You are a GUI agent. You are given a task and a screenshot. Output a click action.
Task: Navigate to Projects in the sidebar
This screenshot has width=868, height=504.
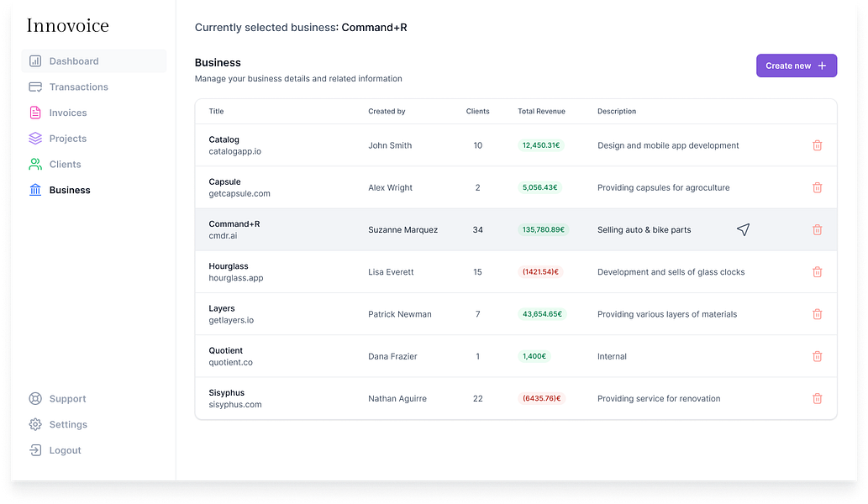pyautogui.click(x=67, y=139)
